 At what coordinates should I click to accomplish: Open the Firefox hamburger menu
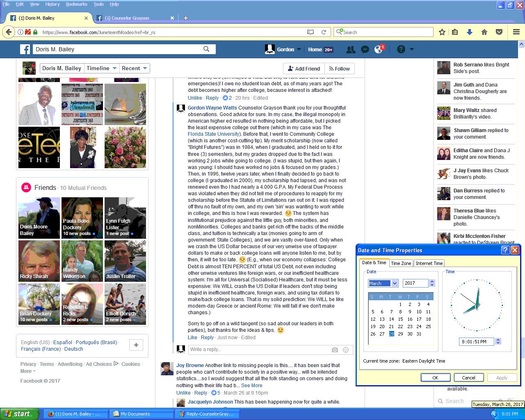click(516, 32)
